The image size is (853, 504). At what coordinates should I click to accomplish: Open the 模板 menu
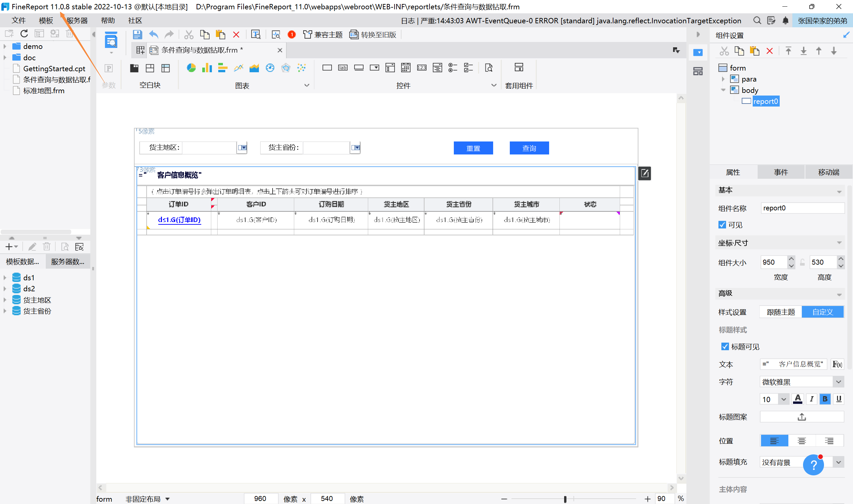pyautogui.click(x=46, y=21)
